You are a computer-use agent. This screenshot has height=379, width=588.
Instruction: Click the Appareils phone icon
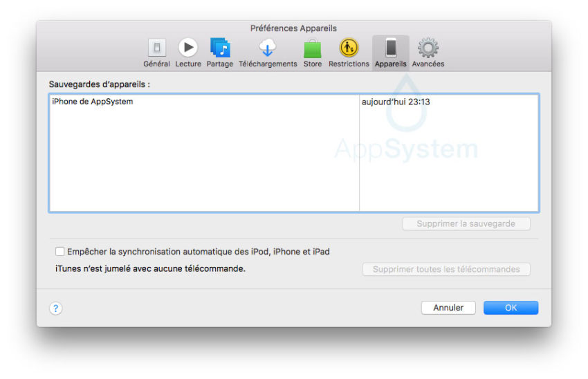(x=391, y=48)
